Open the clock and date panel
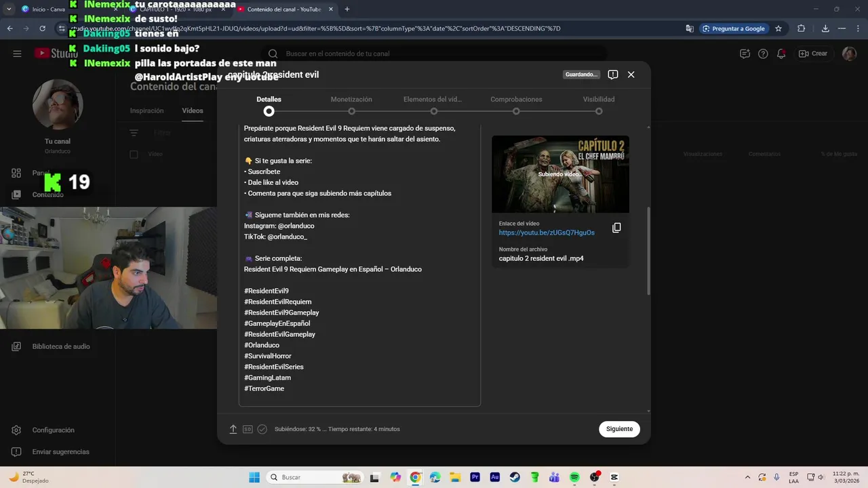 (x=846, y=477)
